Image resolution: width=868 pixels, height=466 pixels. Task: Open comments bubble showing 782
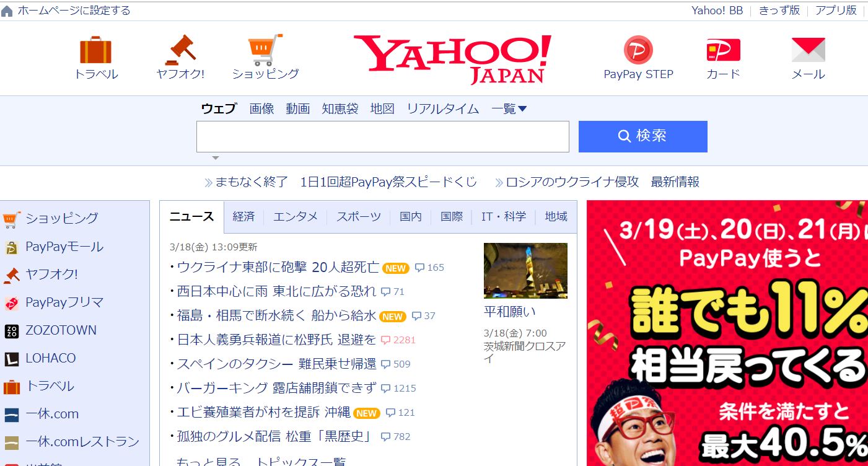[396, 437]
